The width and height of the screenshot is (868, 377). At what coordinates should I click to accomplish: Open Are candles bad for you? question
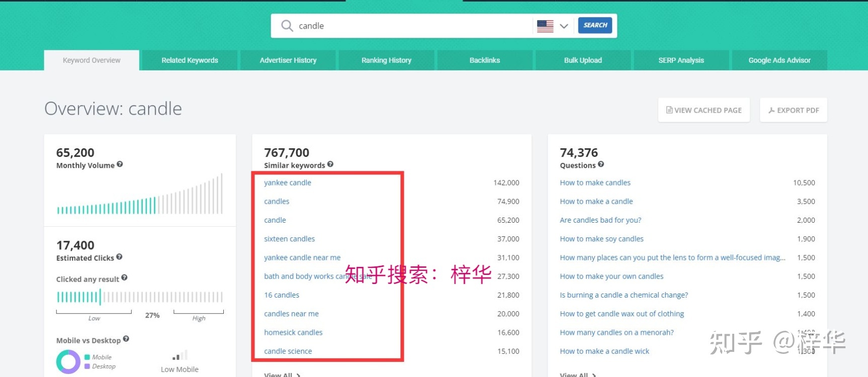600,220
